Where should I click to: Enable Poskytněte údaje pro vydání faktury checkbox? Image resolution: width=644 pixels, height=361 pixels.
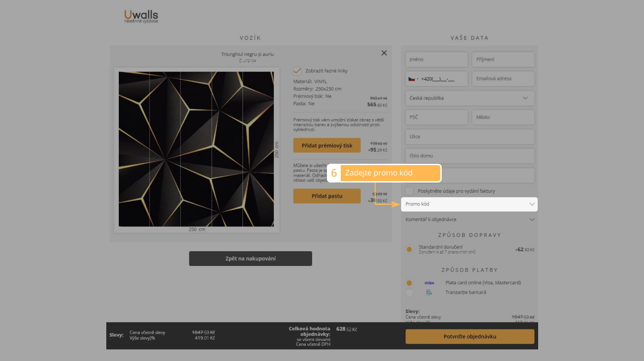(410, 191)
